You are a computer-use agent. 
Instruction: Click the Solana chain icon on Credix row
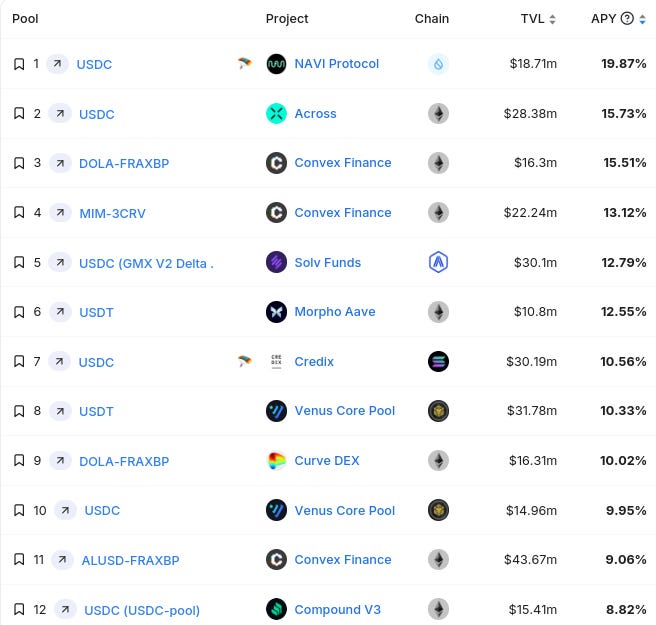tap(438, 361)
